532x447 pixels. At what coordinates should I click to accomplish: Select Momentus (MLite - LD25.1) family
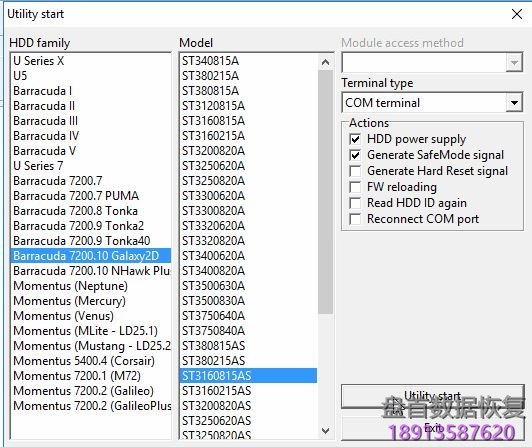(91, 331)
